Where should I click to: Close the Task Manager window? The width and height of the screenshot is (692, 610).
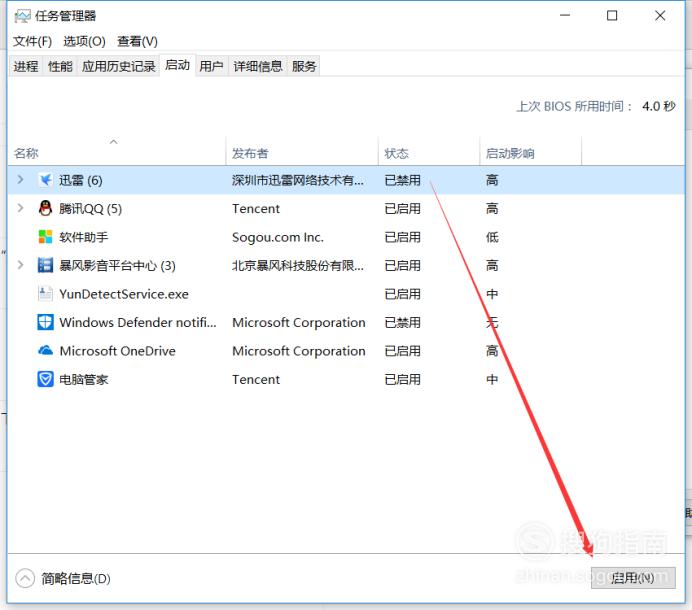(660, 15)
